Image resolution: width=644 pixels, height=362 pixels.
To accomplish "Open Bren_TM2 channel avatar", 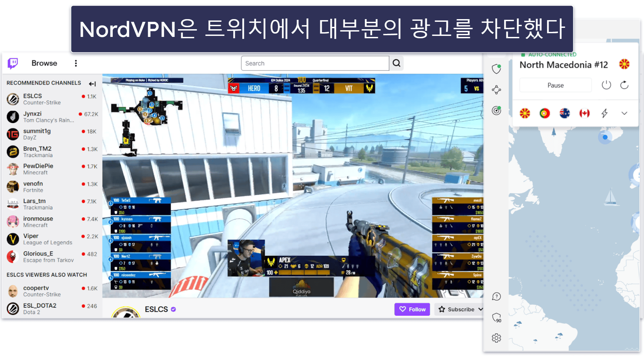I will pyautogui.click(x=13, y=152).
